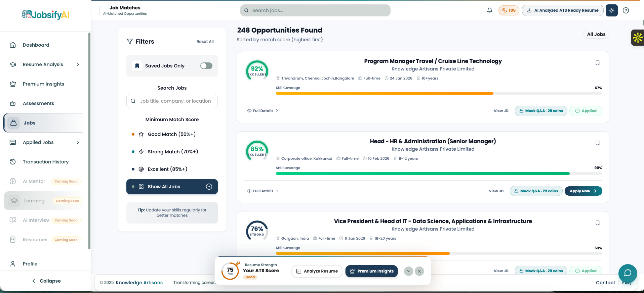Open Transaction History
Image resolution: width=644 pixels, height=293 pixels.
tap(44, 162)
